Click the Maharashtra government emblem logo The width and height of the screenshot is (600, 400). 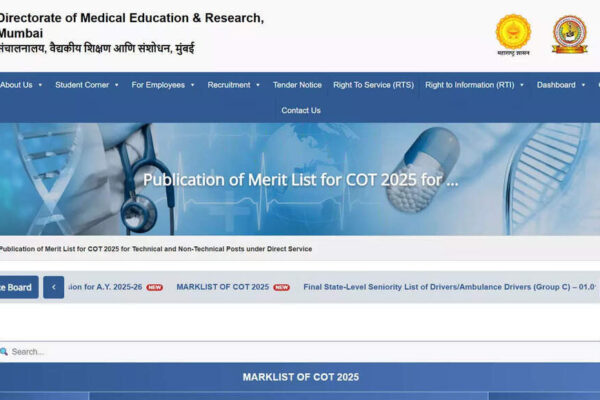(513, 35)
